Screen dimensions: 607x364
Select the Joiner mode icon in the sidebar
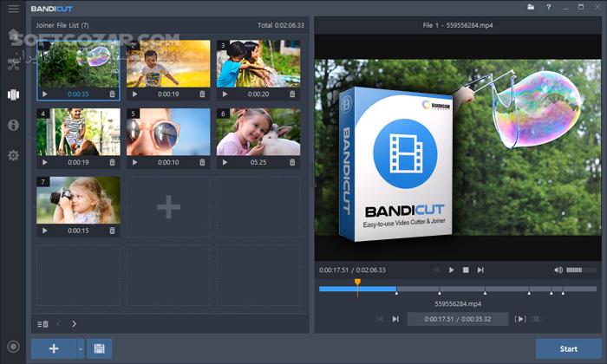tap(13, 94)
